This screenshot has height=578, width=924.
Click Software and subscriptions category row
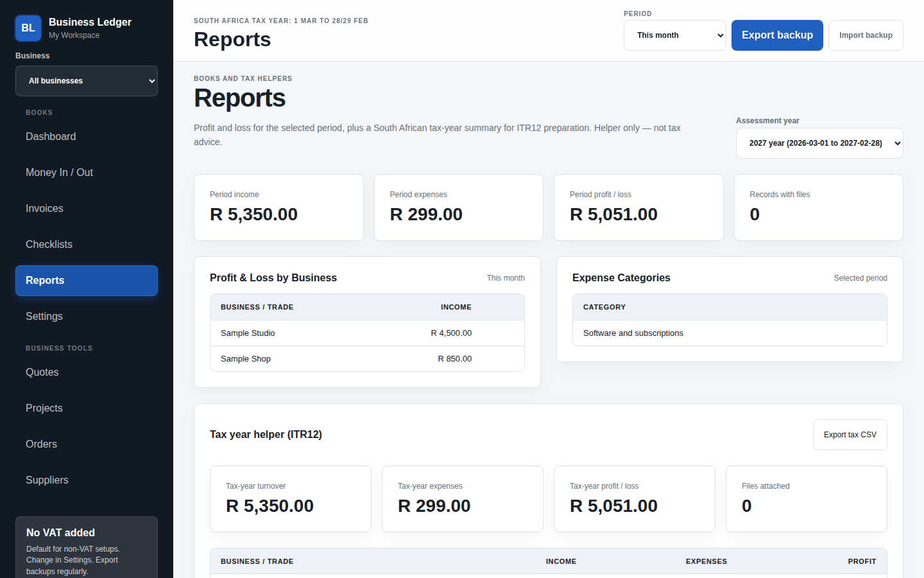[730, 333]
